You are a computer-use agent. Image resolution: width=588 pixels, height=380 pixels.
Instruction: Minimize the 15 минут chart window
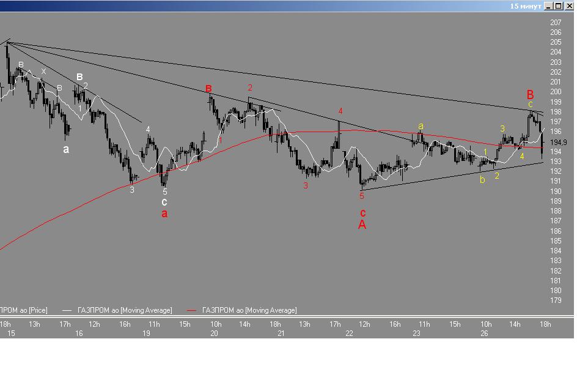click(549, 6)
